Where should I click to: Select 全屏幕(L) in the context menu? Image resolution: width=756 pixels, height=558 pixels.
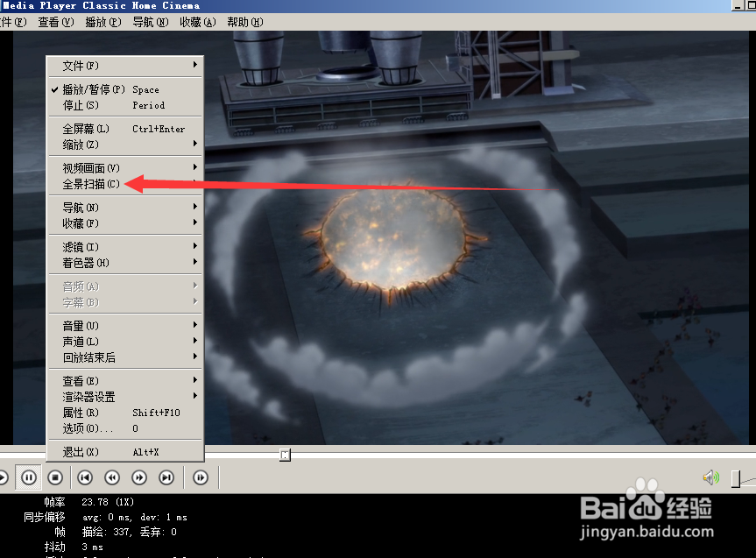(125, 129)
